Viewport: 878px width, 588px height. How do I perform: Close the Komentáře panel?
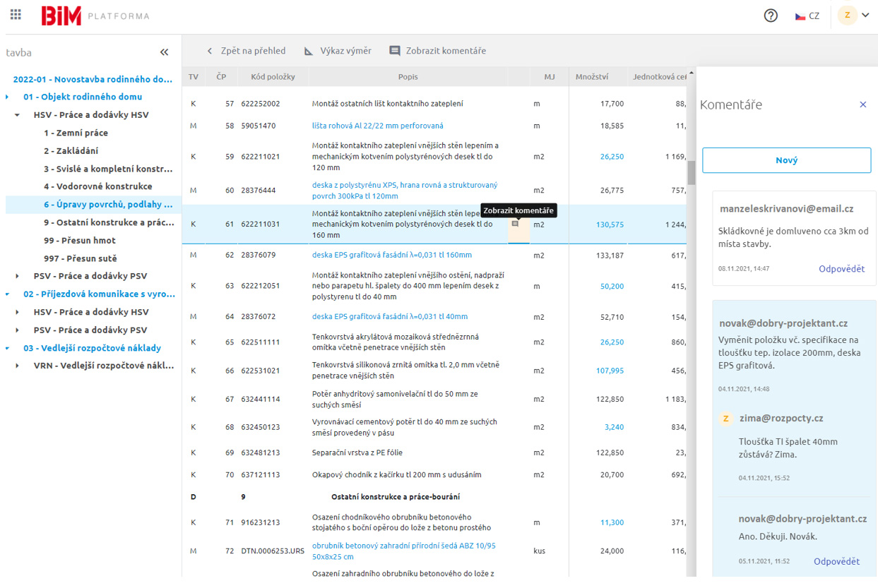coord(862,104)
